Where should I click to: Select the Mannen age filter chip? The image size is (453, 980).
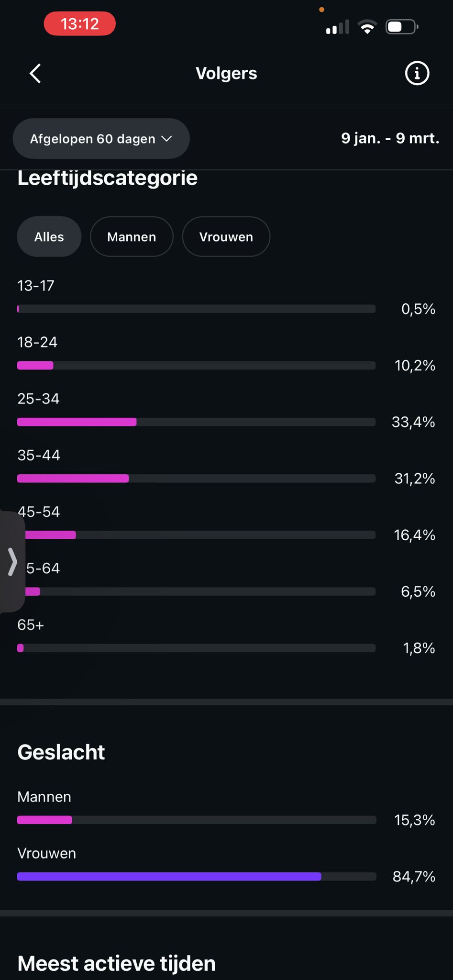click(132, 237)
